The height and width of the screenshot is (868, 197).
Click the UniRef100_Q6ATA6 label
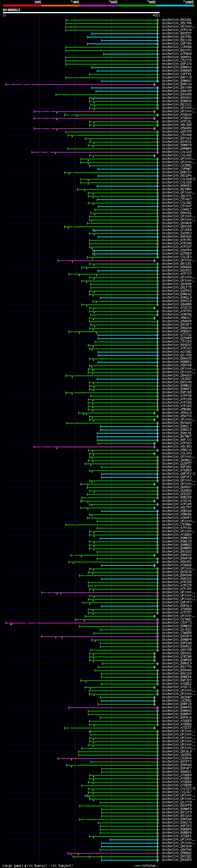coord(176,850)
